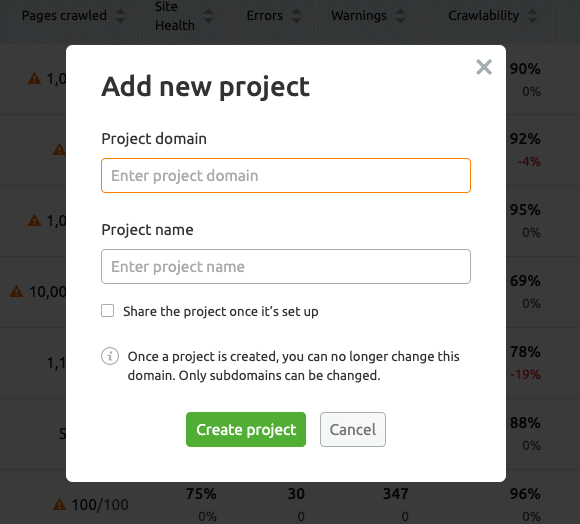
Task: Sort by Site Health arrows
Action: 209,16
